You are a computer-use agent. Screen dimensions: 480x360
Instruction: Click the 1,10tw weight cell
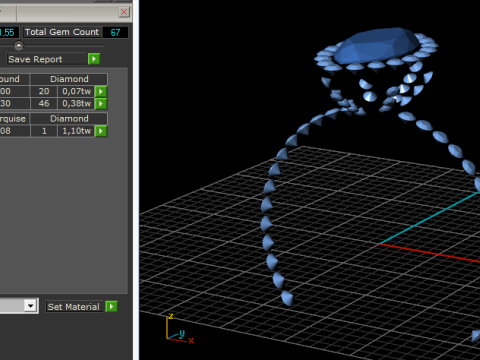click(76, 131)
